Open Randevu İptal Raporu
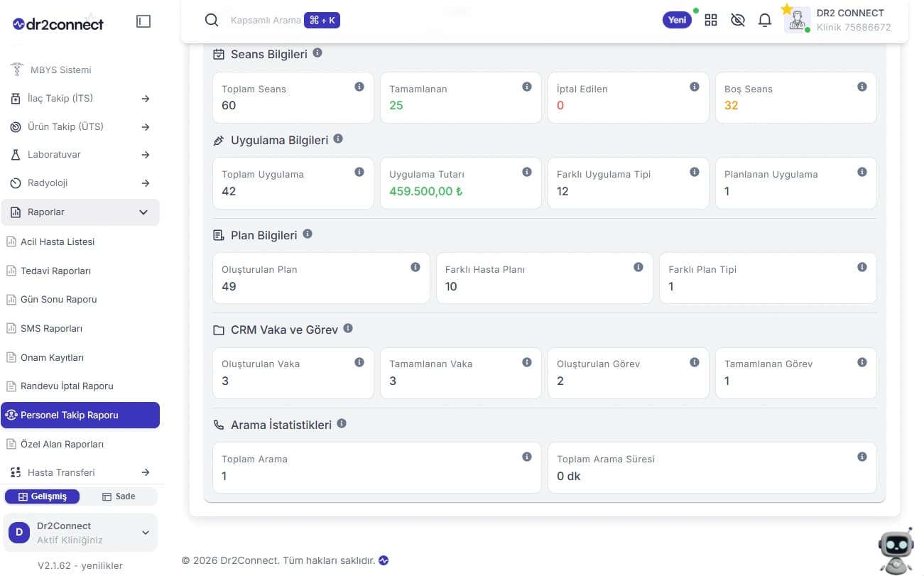Viewport: 924px width, 576px height. tap(67, 386)
